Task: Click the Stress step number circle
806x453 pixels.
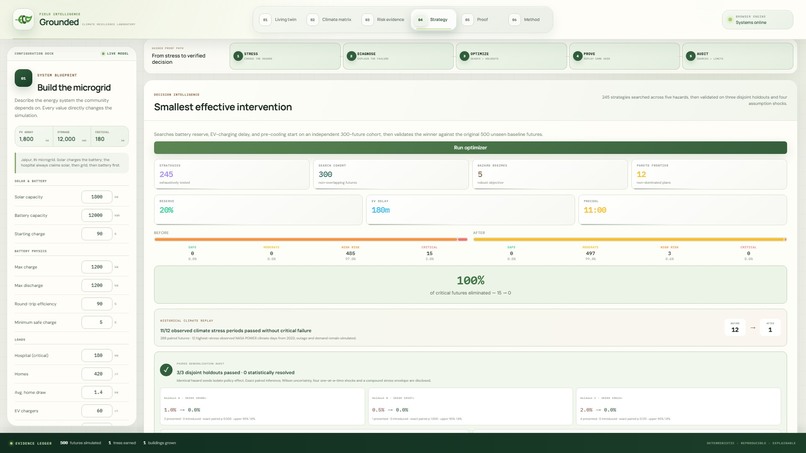Action: [238, 56]
